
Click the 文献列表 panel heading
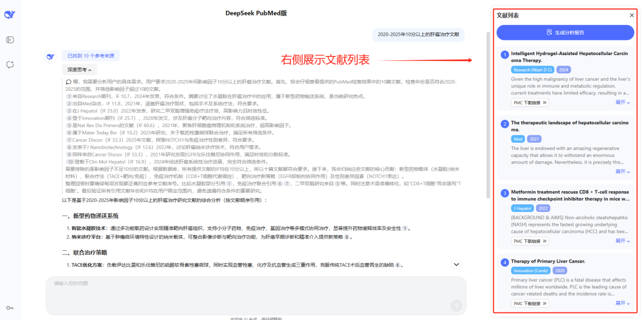pos(507,15)
